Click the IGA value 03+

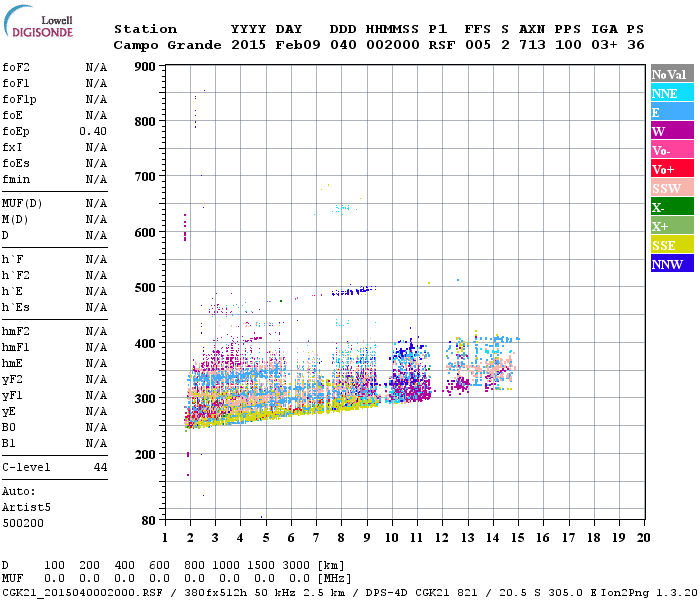(604, 45)
